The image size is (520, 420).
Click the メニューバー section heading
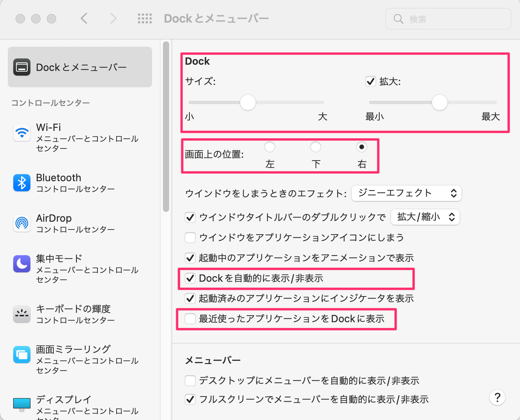point(213,360)
